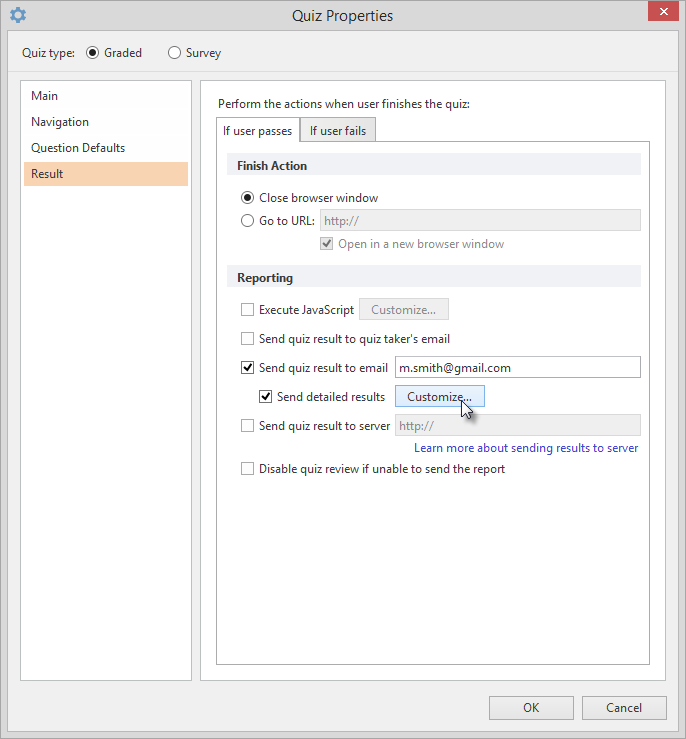The image size is (686, 739).
Task: Switch to the If user passes tab
Action: tap(258, 131)
